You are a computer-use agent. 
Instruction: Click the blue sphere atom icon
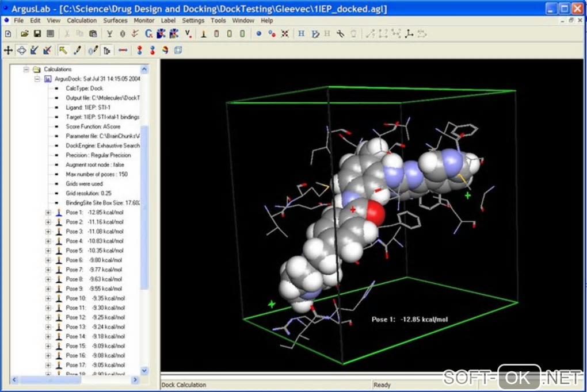click(x=259, y=34)
